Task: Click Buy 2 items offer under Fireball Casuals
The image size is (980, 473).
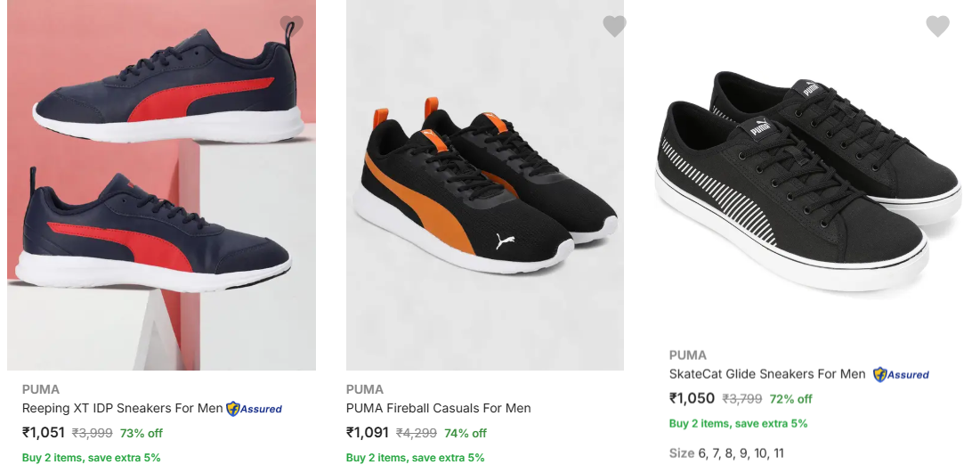Action: pos(415,458)
